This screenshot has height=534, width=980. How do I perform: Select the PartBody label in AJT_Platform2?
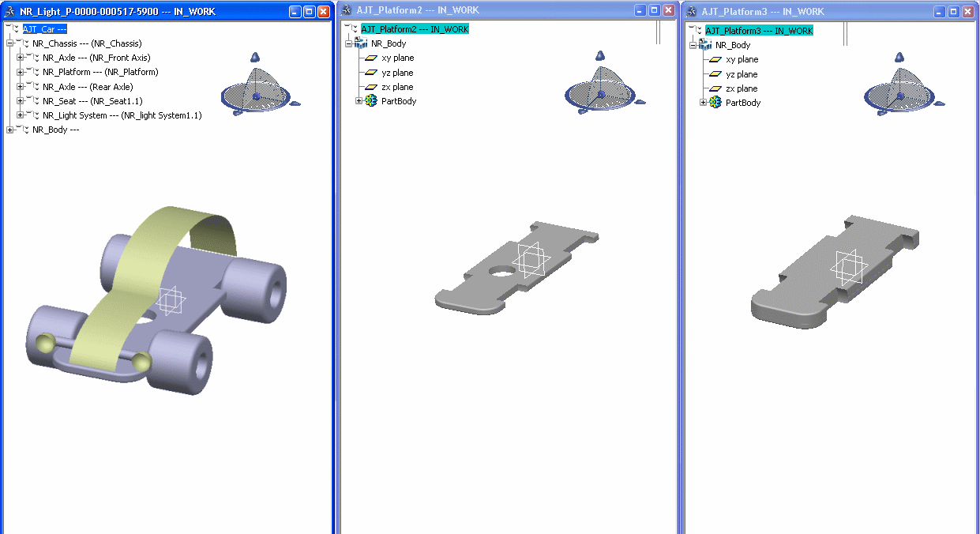(399, 101)
